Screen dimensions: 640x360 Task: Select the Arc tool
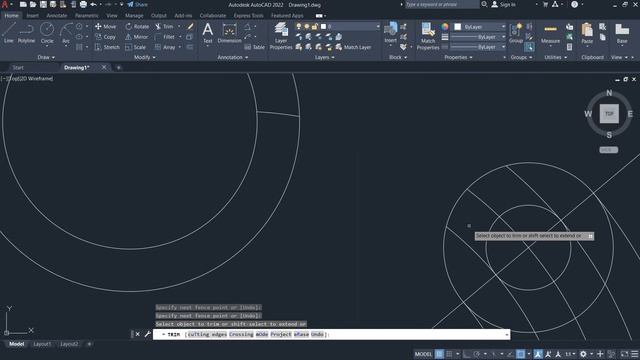tap(66, 33)
